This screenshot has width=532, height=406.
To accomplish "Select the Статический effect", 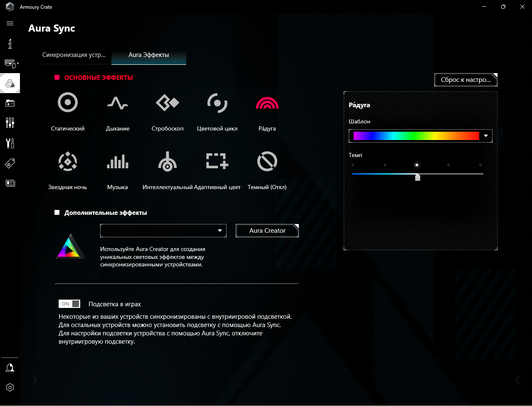I will point(68,103).
